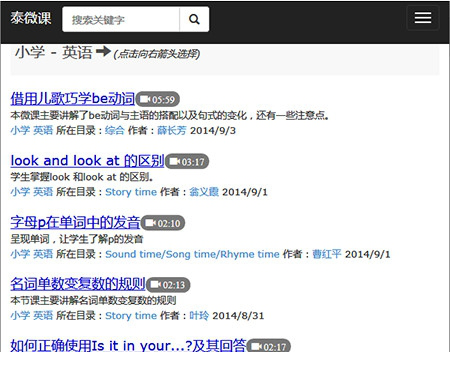Click the 02:13 video duration badge
This screenshot has height=366, width=450.
pos(168,285)
